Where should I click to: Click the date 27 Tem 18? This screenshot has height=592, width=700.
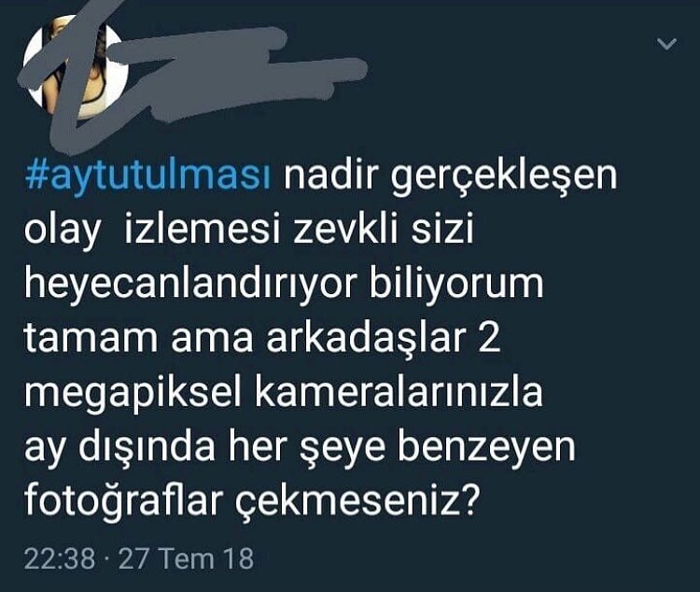(186, 558)
